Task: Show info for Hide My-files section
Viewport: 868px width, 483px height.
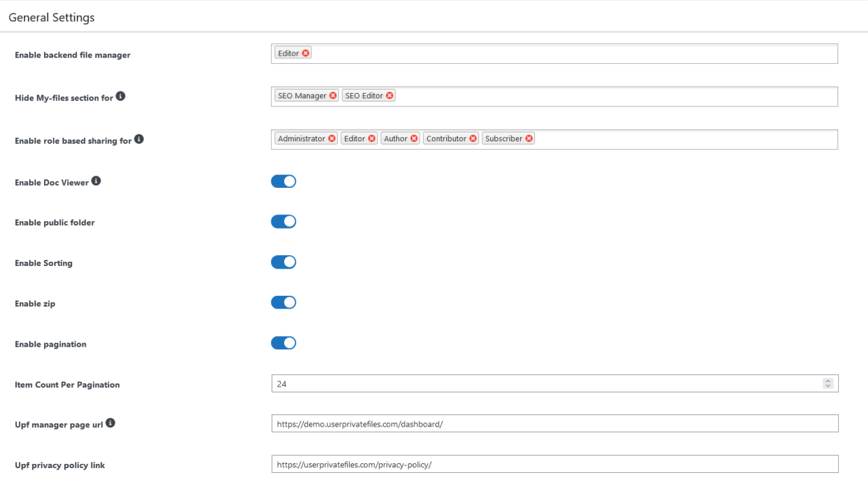Action: [x=121, y=96]
